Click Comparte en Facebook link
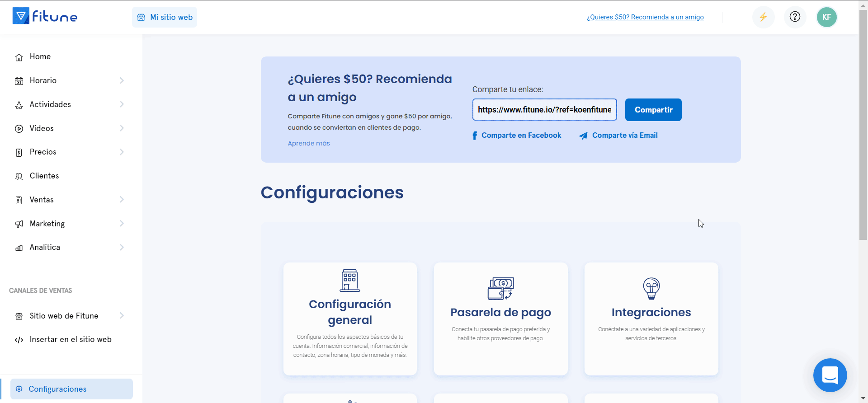The width and height of the screenshot is (868, 403). (521, 136)
